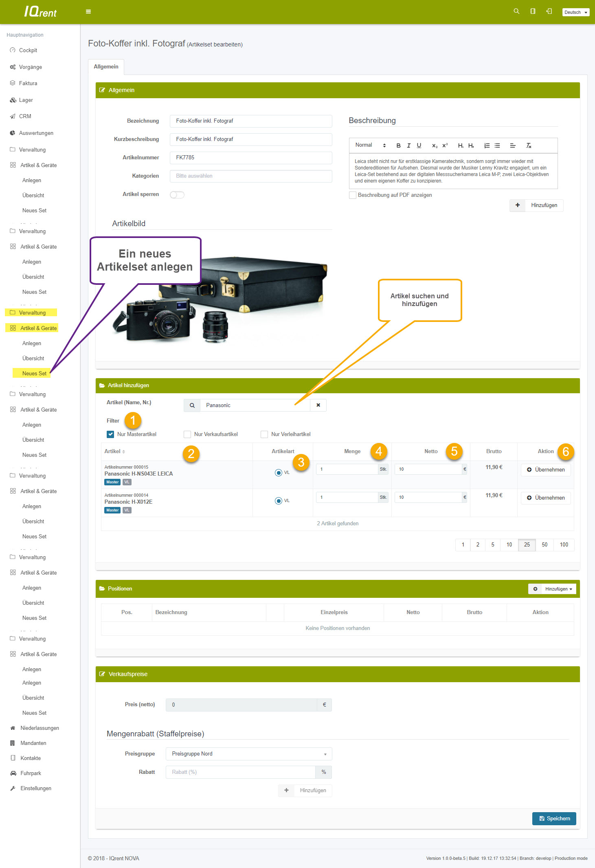Viewport: 595px width, 868px height.
Task: Open Auswertungen in the sidebar
Action: pyautogui.click(x=36, y=133)
